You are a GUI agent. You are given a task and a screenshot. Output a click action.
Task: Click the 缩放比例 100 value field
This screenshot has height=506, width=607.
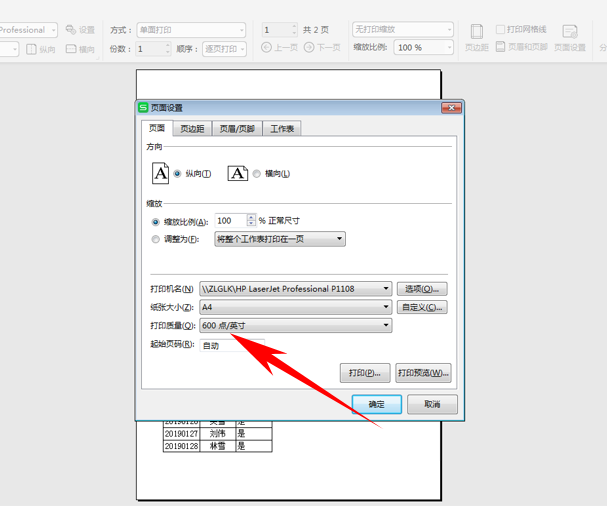point(231,221)
